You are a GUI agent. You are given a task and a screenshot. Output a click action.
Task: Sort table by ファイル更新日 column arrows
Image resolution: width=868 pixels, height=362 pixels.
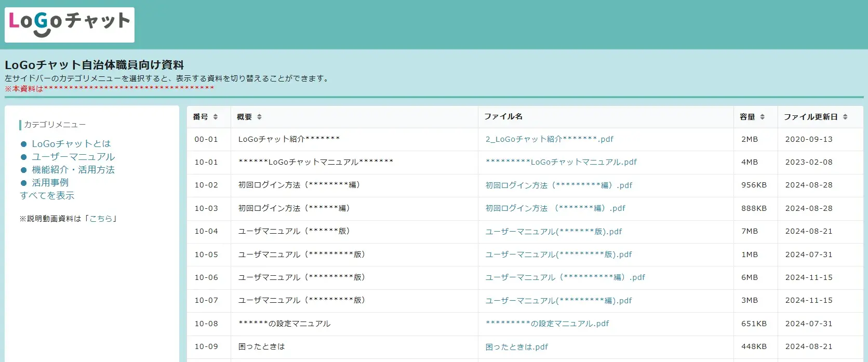pyautogui.click(x=845, y=117)
